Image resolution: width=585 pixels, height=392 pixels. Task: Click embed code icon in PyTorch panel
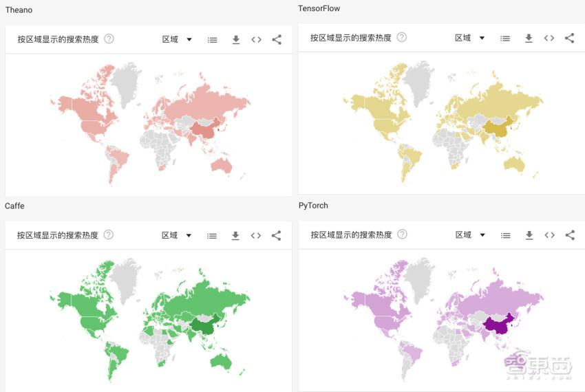549,235
